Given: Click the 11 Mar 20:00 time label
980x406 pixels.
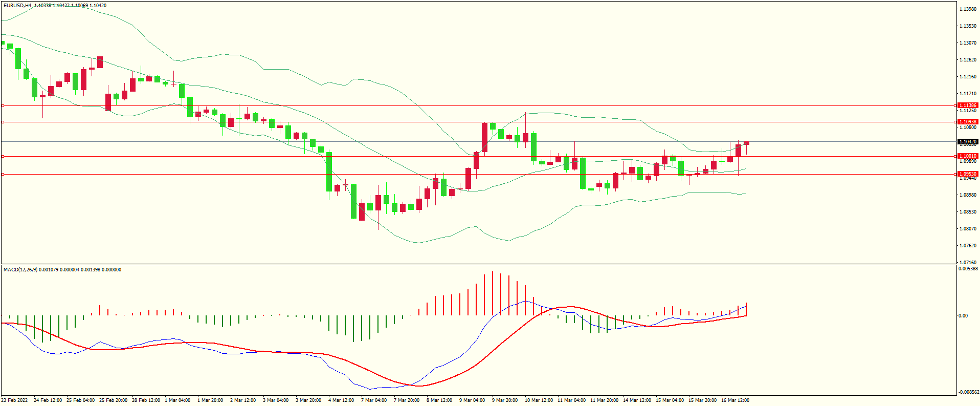Looking at the screenshot, I should [604, 400].
